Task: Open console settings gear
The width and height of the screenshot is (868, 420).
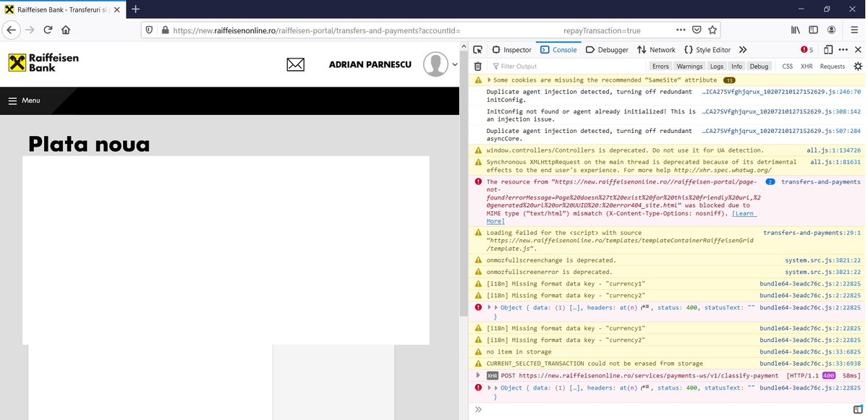Action: [x=858, y=67]
